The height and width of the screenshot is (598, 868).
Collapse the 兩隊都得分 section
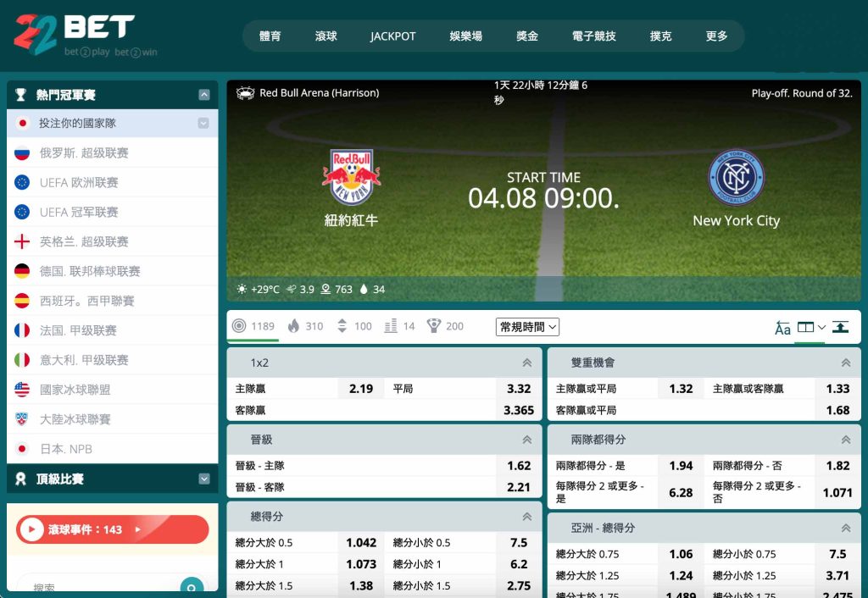(846, 440)
